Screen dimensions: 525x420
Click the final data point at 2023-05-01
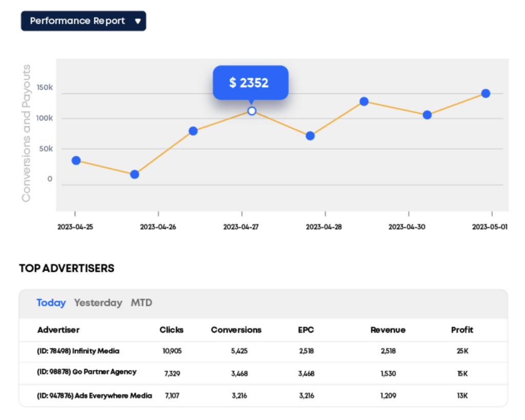click(486, 93)
